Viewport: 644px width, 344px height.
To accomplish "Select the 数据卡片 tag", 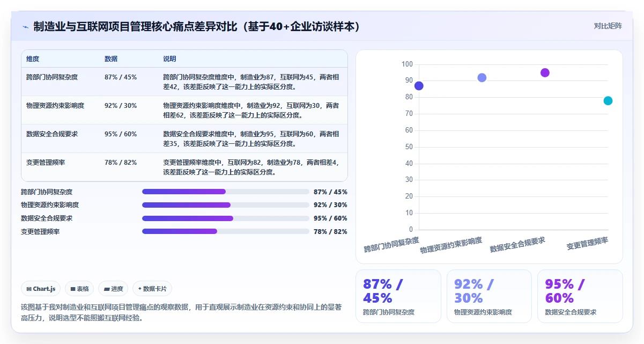I will [x=152, y=289].
